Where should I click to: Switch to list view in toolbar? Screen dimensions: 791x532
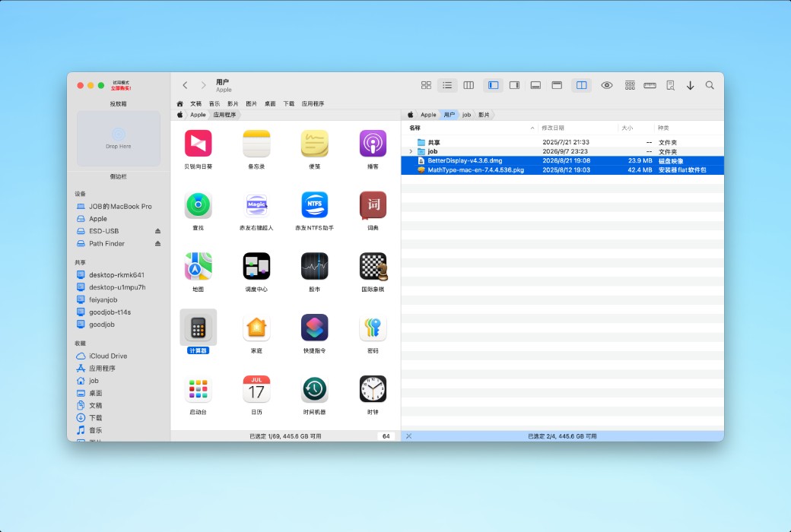[x=447, y=85]
